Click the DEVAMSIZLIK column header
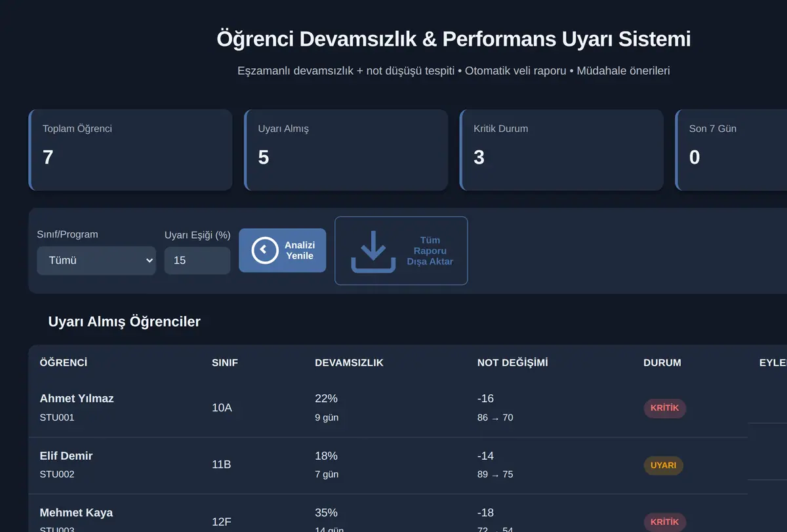Image resolution: width=787 pixels, height=532 pixels. [x=349, y=363]
